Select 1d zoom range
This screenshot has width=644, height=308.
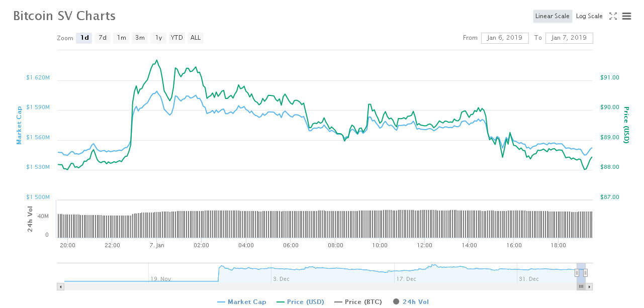(84, 38)
